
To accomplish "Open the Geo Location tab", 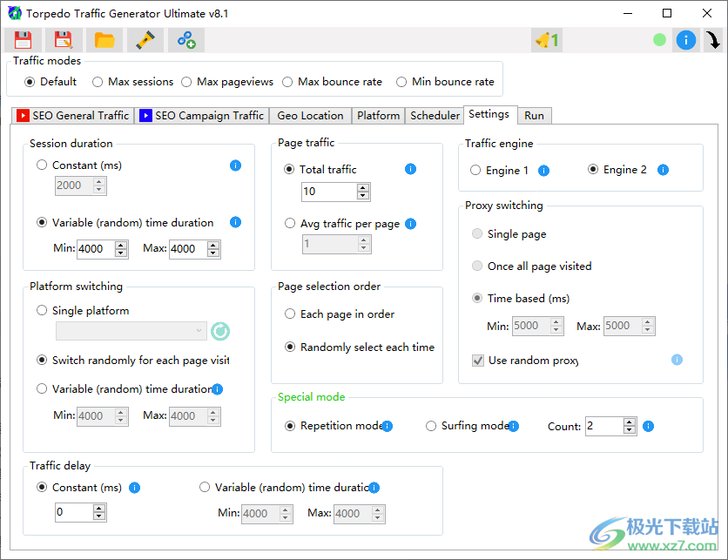I will coord(310,116).
